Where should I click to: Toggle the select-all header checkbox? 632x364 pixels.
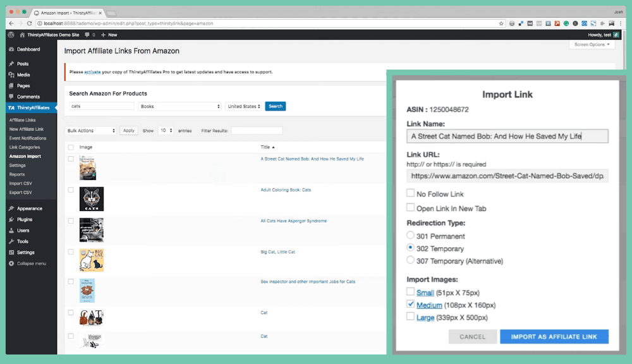[71, 147]
